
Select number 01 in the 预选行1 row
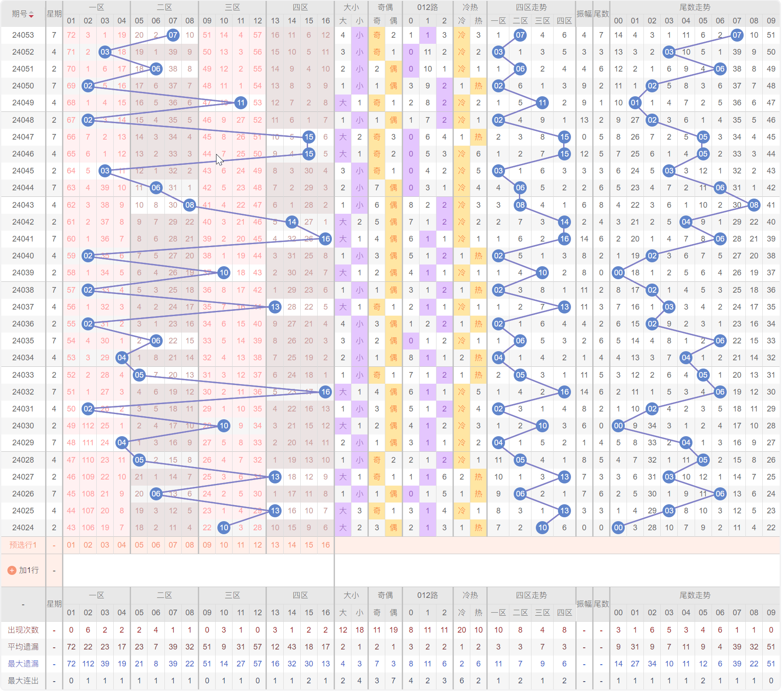[x=71, y=545]
